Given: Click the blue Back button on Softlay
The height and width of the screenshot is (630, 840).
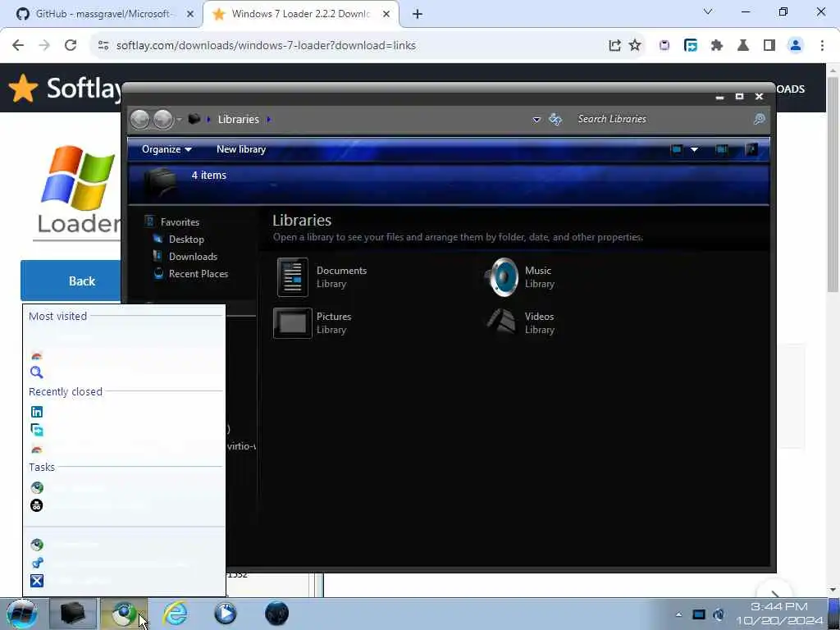Looking at the screenshot, I should tap(71, 281).
